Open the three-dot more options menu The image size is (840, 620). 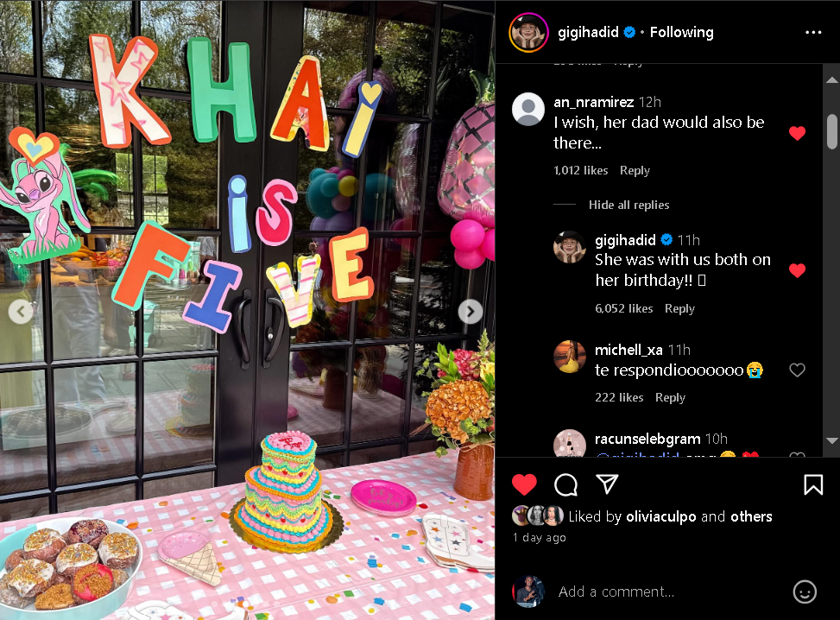click(x=812, y=33)
